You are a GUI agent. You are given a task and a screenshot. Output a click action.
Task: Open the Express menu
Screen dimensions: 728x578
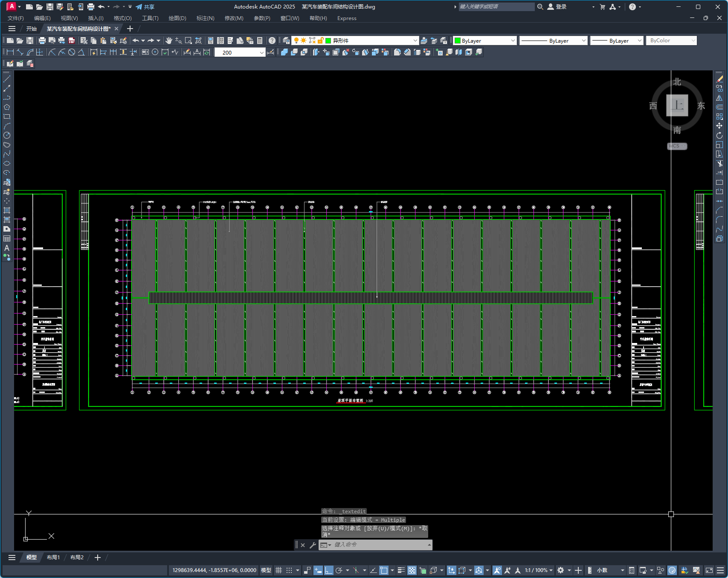pos(347,18)
